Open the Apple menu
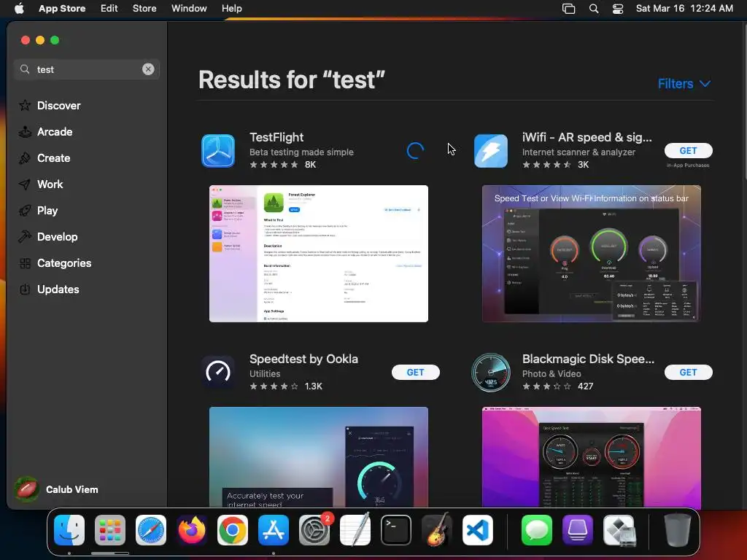747x560 pixels. [19, 8]
